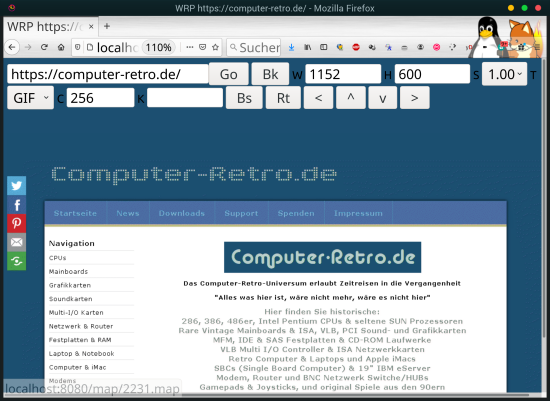Open the Festplatten & RAM navigation link
Image resolution: width=550 pixels, height=401 pixels.
coord(80,340)
